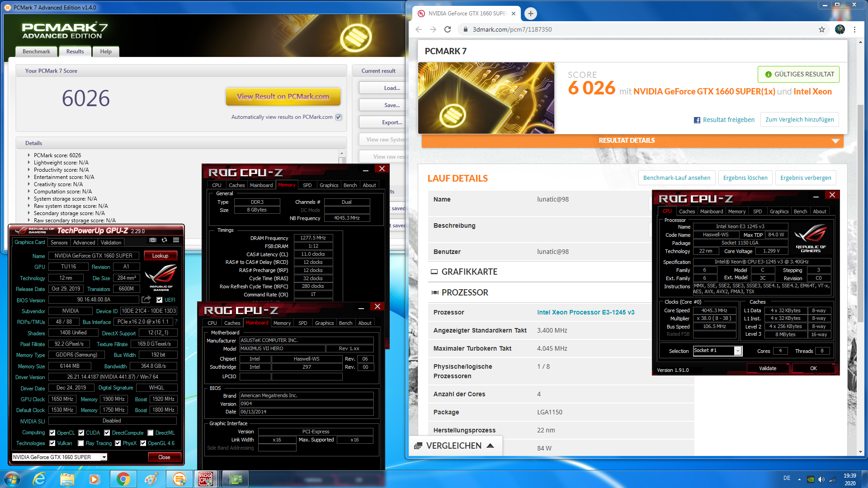Open the Socket #1 selection dropdown
Image resolution: width=868 pixels, height=488 pixels.
click(738, 351)
